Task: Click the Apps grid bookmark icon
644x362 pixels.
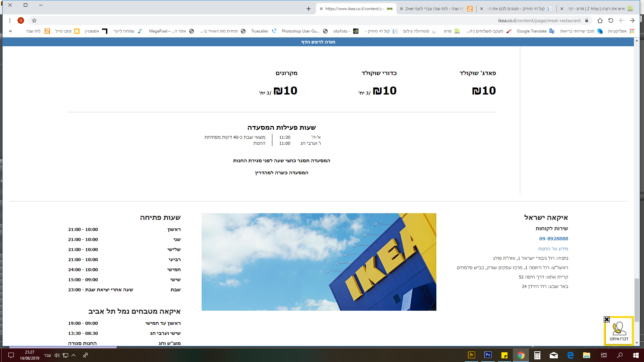Action: 632,31
